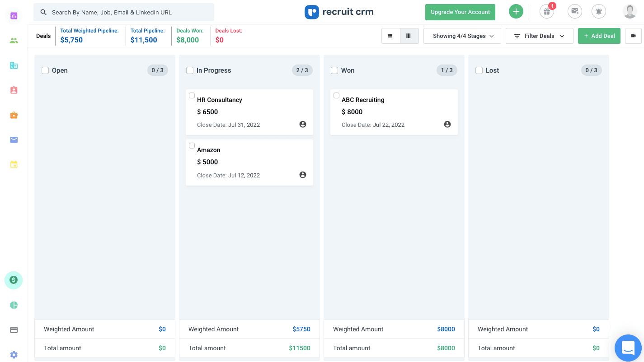The width and height of the screenshot is (644, 362).
Task: Select all deals in Won column
Action: [334, 70]
